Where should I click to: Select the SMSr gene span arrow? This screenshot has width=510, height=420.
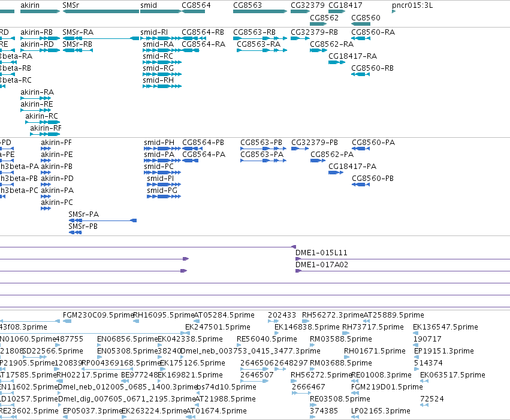point(101,11)
